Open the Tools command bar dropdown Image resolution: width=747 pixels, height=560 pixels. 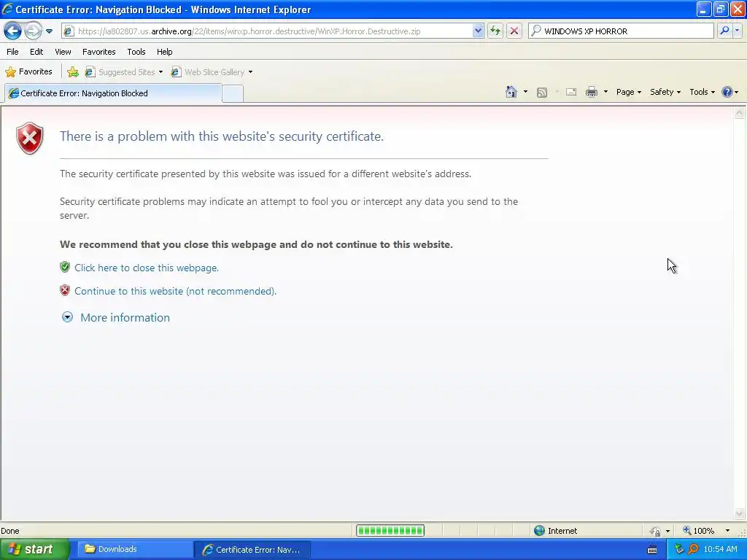(x=703, y=93)
